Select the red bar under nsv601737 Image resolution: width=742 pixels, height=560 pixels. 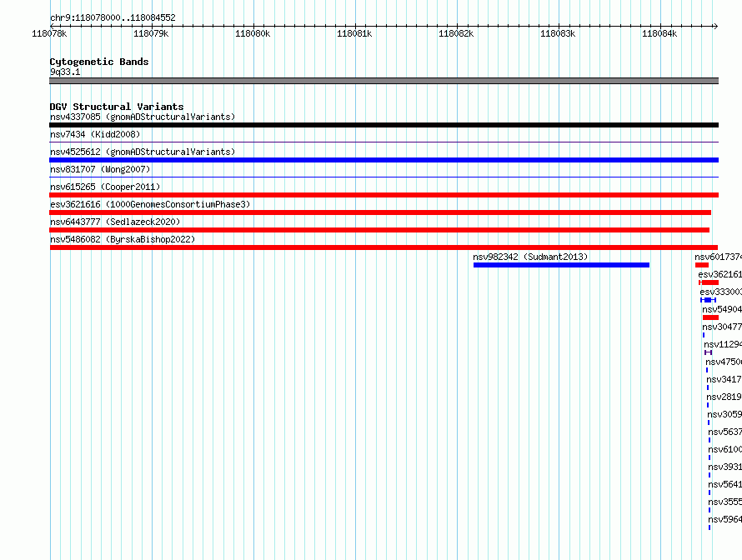pyautogui.click(x=702, y=265)
